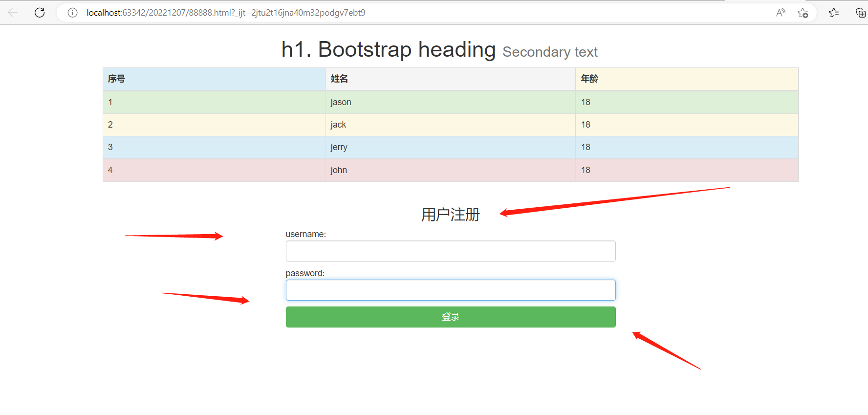Open the Favorites list icon
868x415 pixels.
[x=834, y=13]
